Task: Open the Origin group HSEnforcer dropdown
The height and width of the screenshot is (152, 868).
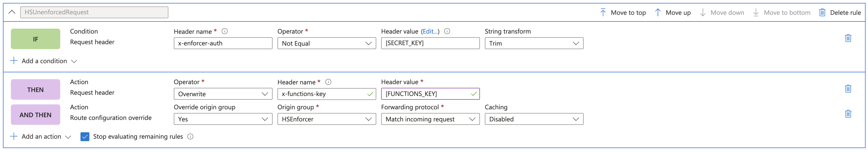Action: (326, 119)
